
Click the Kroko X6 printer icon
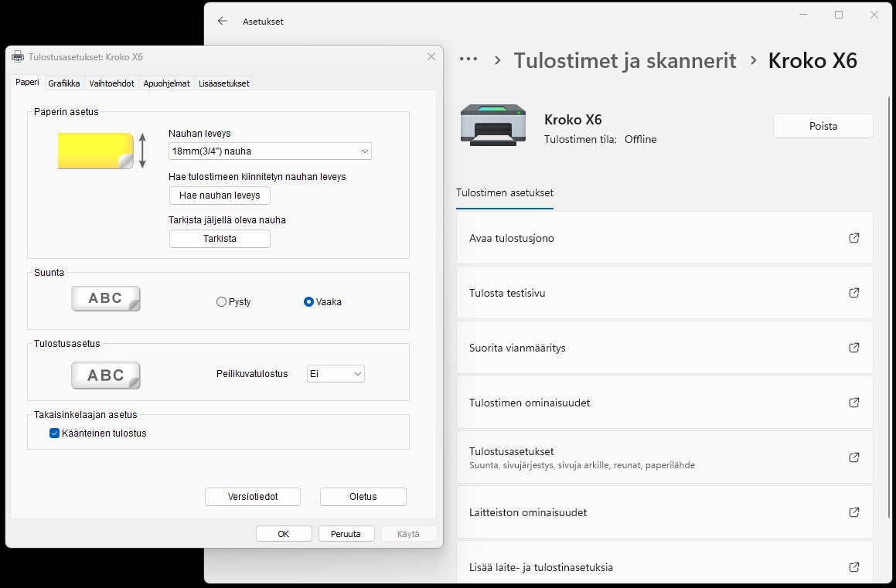[x=492, y=126]
